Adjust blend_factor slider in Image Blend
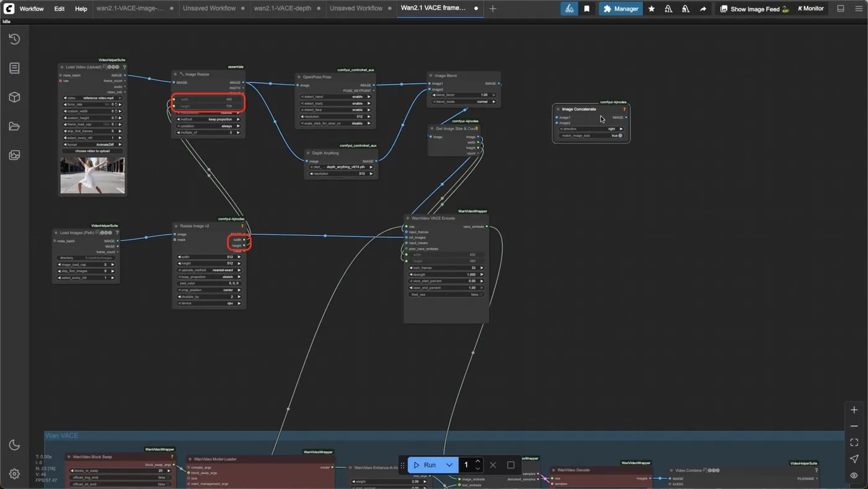This screenshot has width=868, height=489. pos(464,95)
